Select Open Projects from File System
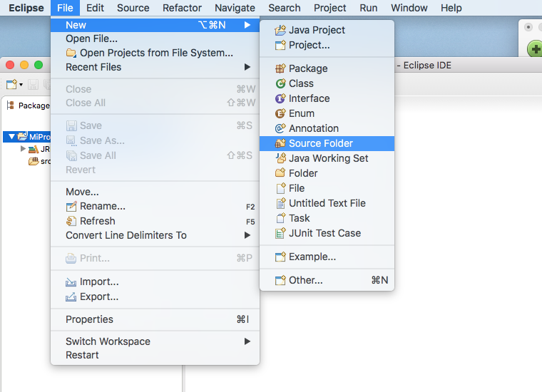Screen dimensions: 542x392 pos(156,53)
